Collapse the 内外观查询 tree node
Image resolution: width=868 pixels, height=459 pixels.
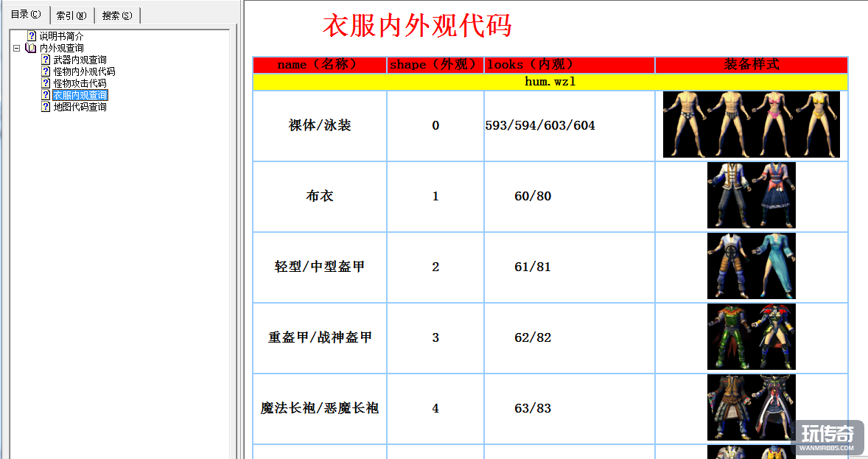pos(17,48)
